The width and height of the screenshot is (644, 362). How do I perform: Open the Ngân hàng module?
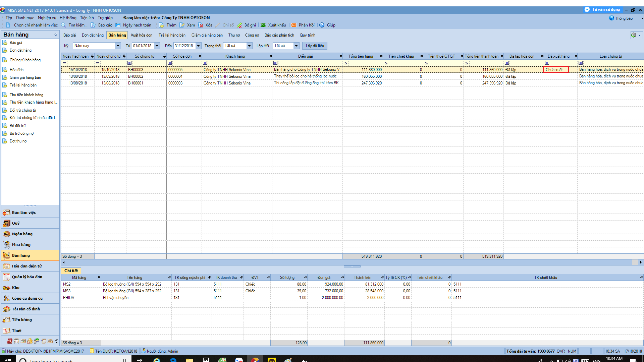pos(30,234)
